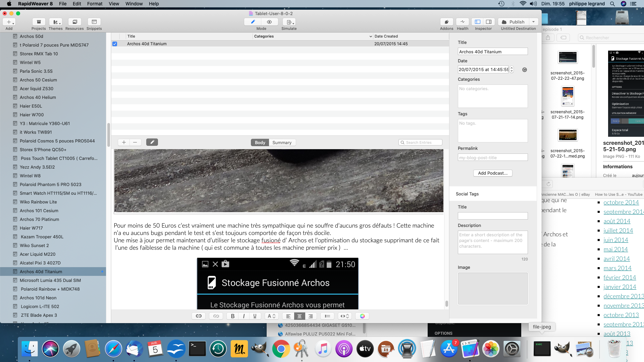Viewport: 644px width, 362px height.
Task: Switch to the Summary tab
Action: 282,142
